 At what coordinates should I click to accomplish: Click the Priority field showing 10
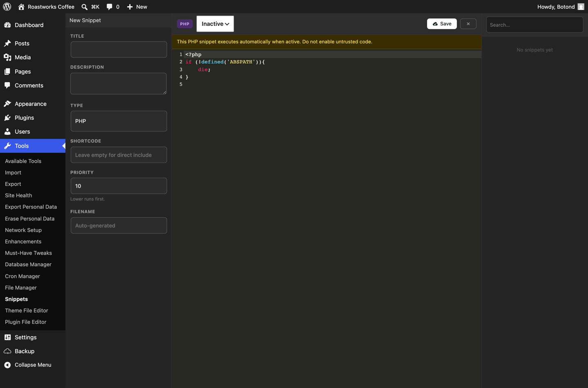click(119, 186)
